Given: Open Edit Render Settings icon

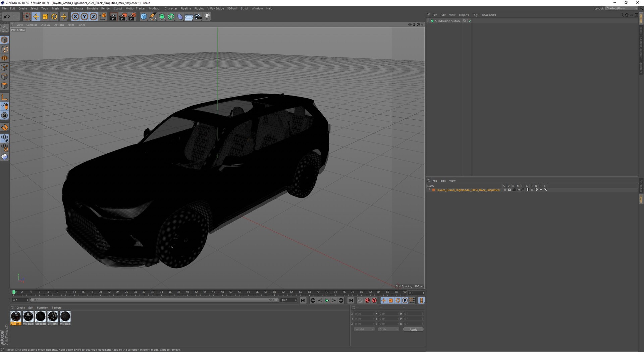Looking at the screenshot, I should tap(132, 16).
